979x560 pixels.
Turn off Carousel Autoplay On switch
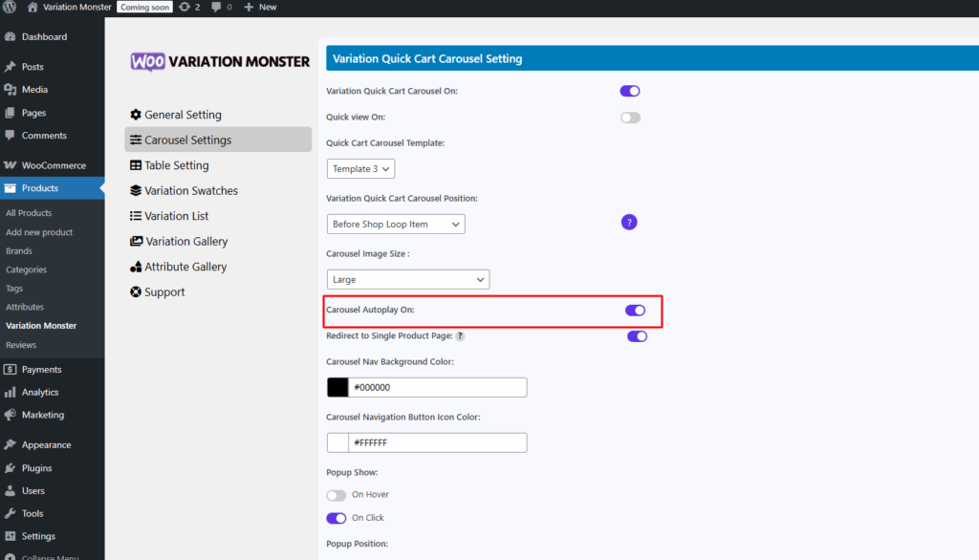click(635, 311)
